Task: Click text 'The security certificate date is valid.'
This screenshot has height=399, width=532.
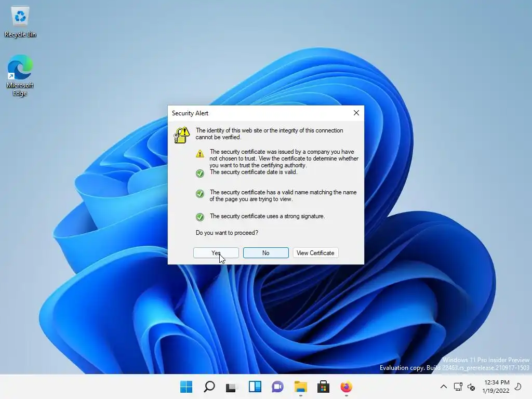Action: click(254, 172)
